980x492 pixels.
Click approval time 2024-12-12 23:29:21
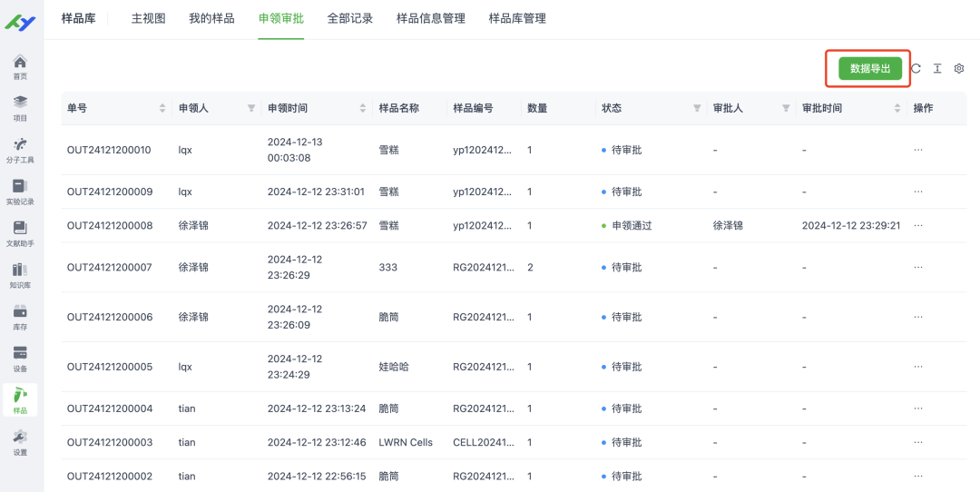(x=851, y=226)
